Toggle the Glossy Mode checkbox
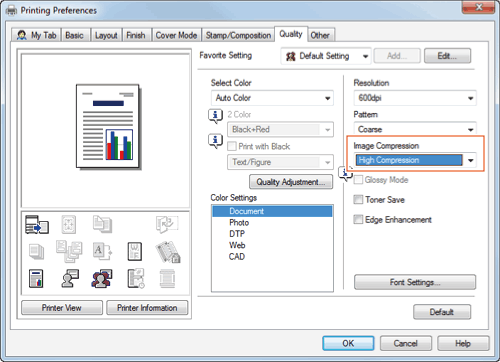 coord(358,180)
